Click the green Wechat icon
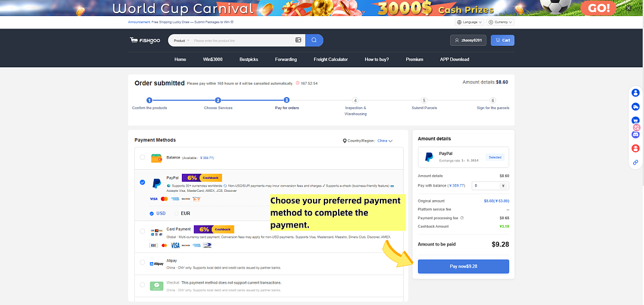This screenshot has height=305, width=644. coord(156,286)
